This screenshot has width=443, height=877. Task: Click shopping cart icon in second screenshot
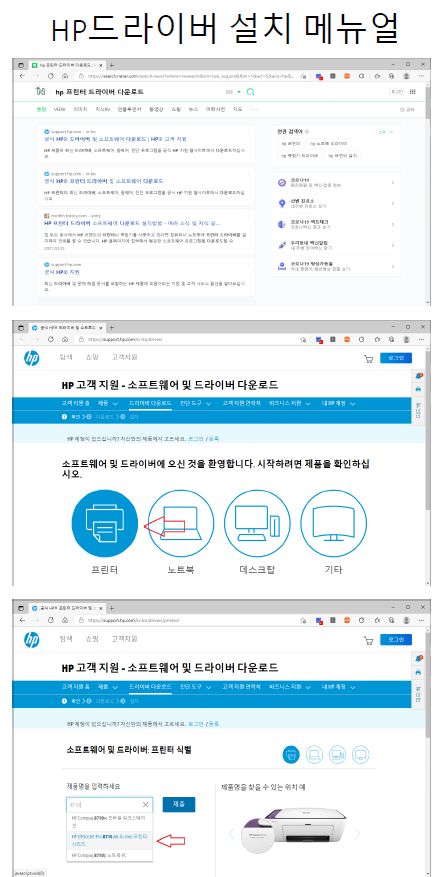click(369, 359)
